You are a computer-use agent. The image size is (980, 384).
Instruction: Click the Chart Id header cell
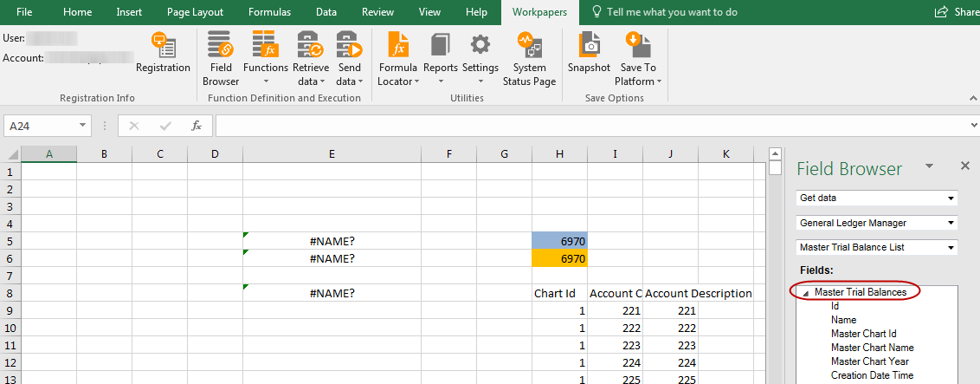tap(559, 293)
